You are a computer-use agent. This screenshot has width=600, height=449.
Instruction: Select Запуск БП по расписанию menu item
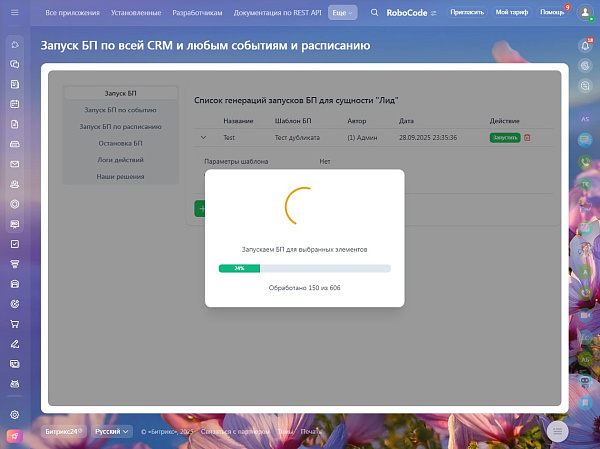(121, 126)
